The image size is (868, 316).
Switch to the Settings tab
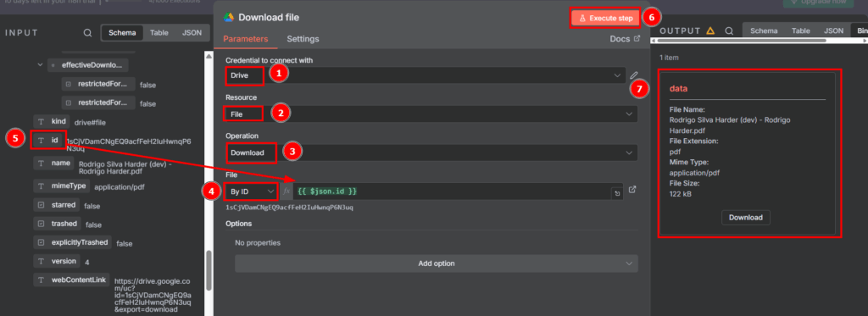coord(303,39)
